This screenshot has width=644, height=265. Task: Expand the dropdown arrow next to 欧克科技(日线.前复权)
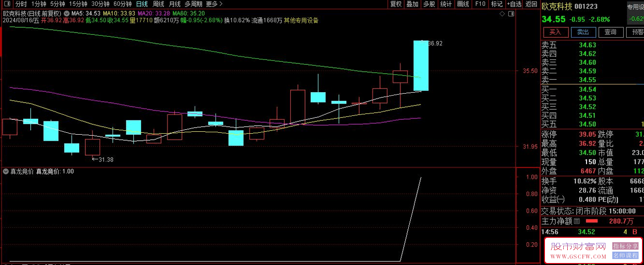[67, 13]
